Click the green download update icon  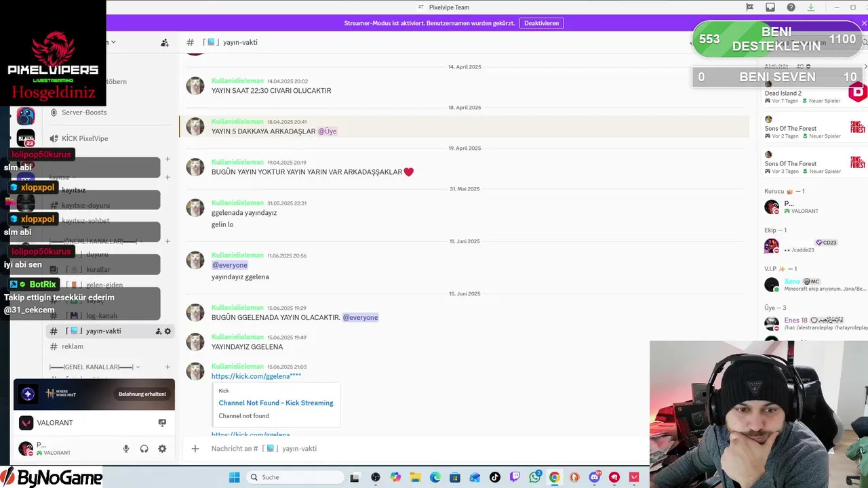point(811,7)
